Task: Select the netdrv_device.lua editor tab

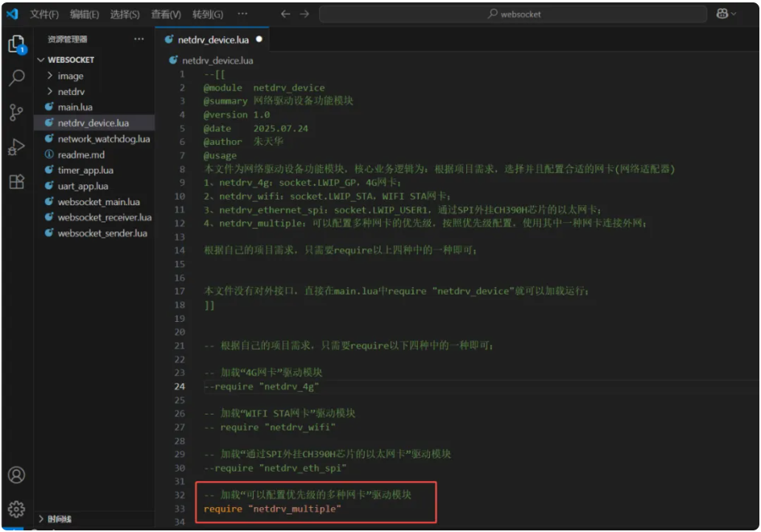Action: (213, 39)
